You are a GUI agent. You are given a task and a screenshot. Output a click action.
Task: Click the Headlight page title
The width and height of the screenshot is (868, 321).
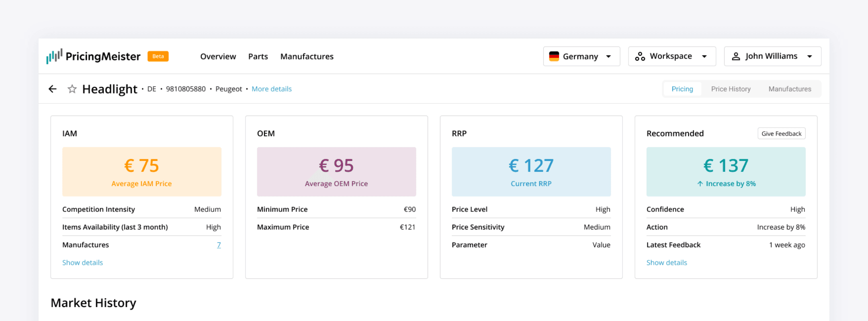click(x=110, y=89)
